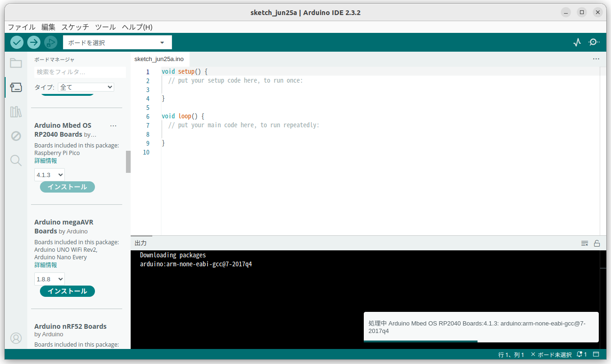The image size is (611, 364).
Task: Open the Sketchbook folder icon in sidebar
Action: (x=16, y=62)
